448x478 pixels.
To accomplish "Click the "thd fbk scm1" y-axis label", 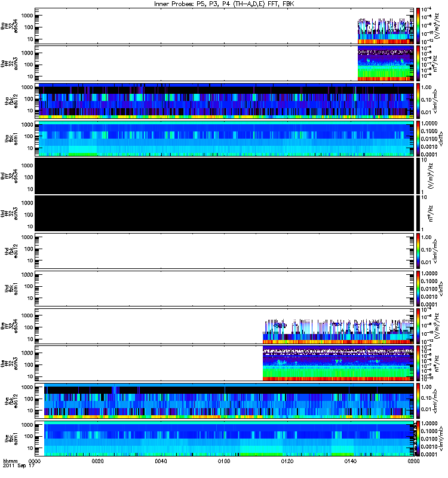I will pos(11,289).
